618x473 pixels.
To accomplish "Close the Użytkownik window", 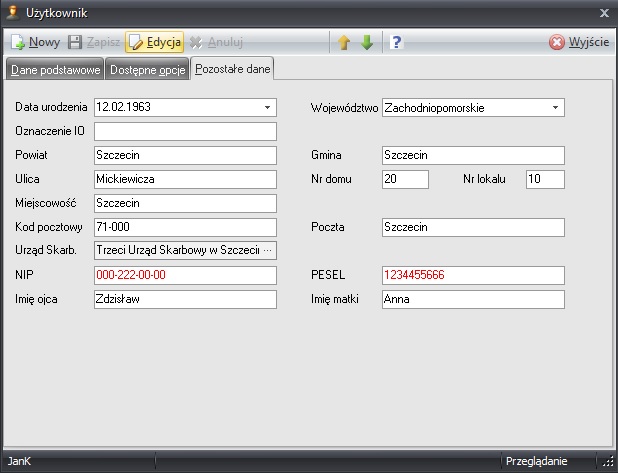I will 604,13.
